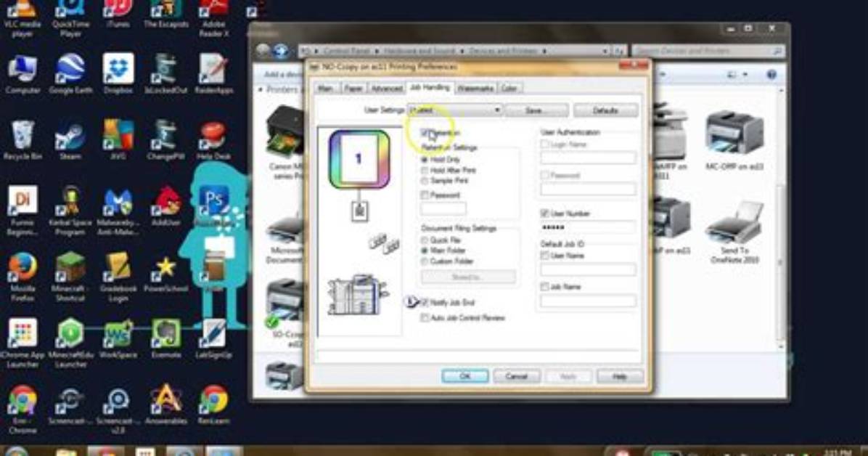Screen dimensions: 868x456
Task: Click the Job Name text field
Action: click(587, 301)
